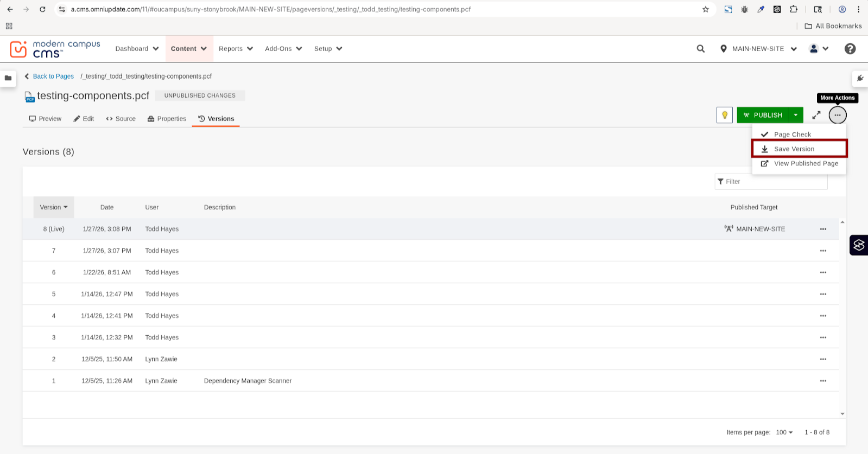Open row menu for version 6
Image resolution: width=868 pixels, height=454 pixels.
[x=823, y=272]
